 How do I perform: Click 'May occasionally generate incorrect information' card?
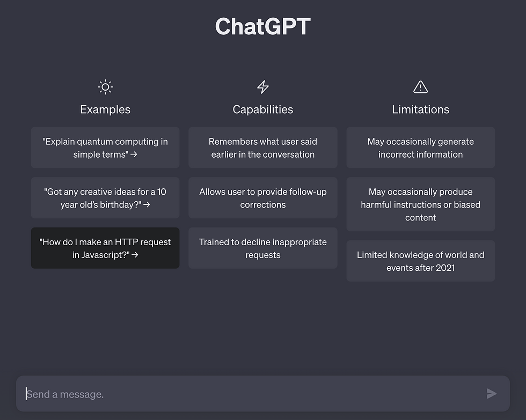pyautogui.click(x=420, y=148)
